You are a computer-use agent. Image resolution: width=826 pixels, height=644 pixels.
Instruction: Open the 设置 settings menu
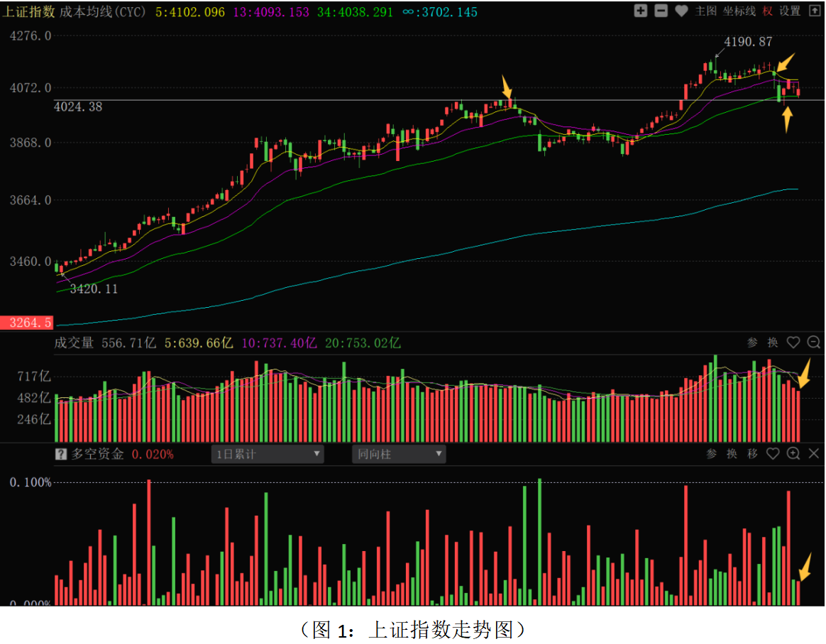tap(790, 11)
